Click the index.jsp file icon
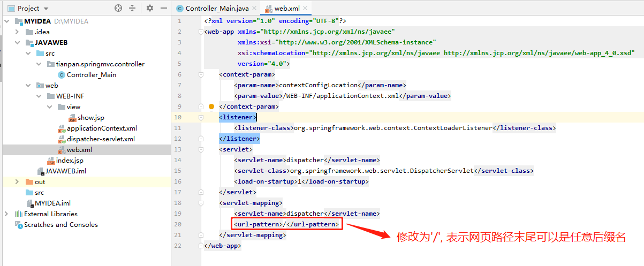The image size is (644, 266). 51,160
